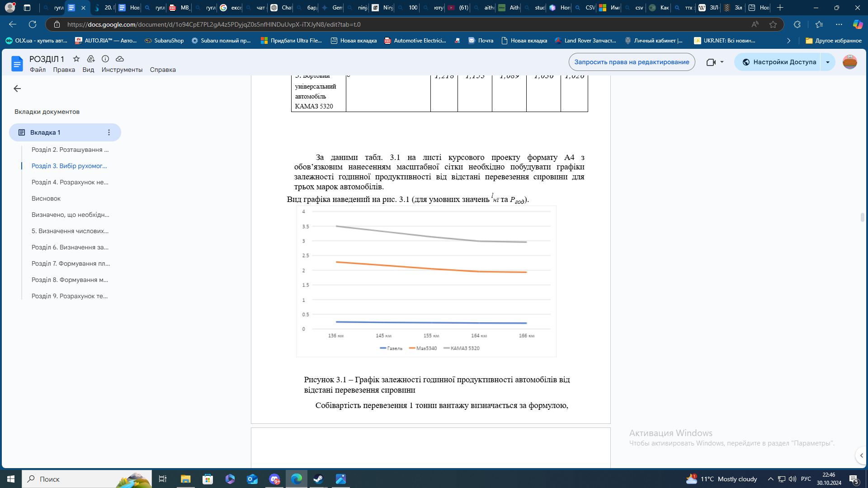Open the Инструменты menu

[122, 70]
